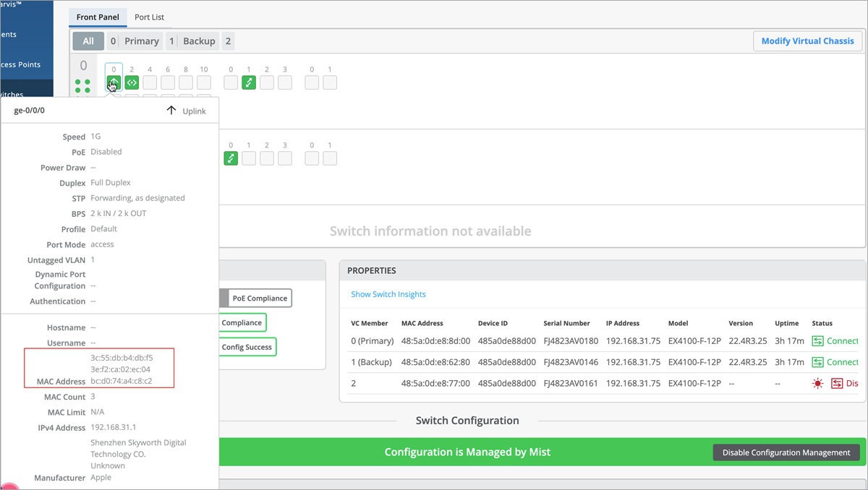The image size is (868, 490).
Task: Click the red alert icon for VC member 2
Action: click(817, 383)
